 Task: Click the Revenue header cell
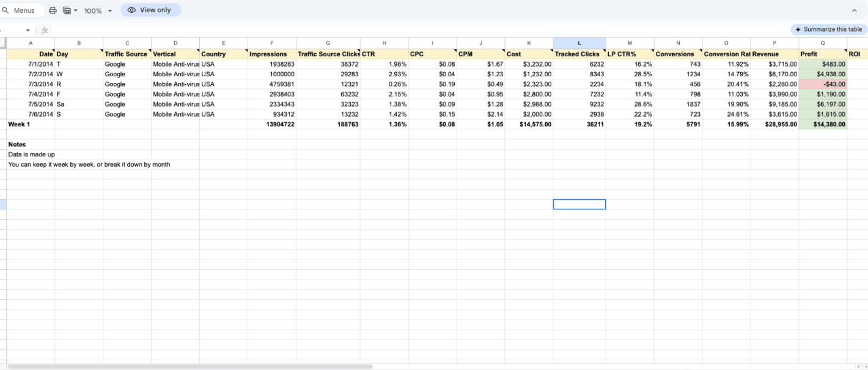(774, 54)
